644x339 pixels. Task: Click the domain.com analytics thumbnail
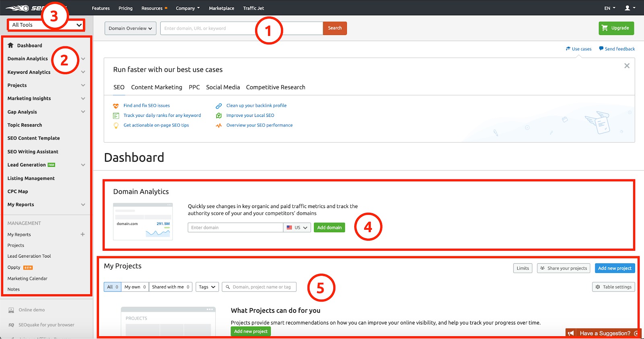143,221
